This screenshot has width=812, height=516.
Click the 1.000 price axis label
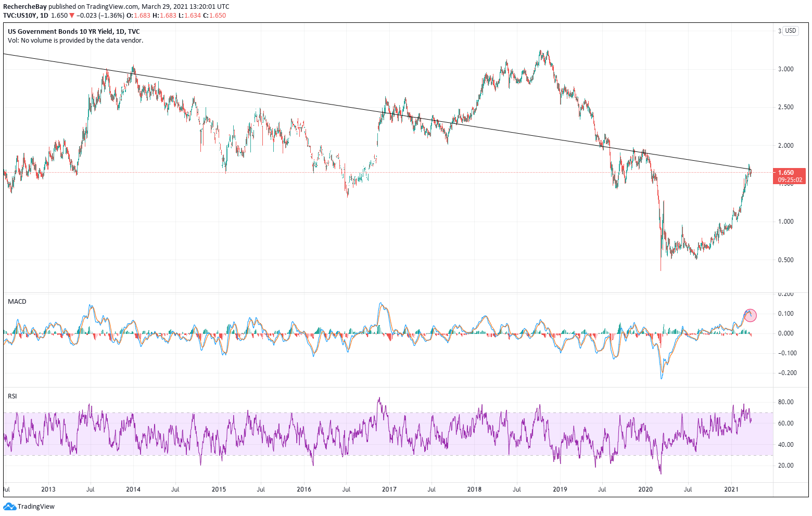(785, 222)
